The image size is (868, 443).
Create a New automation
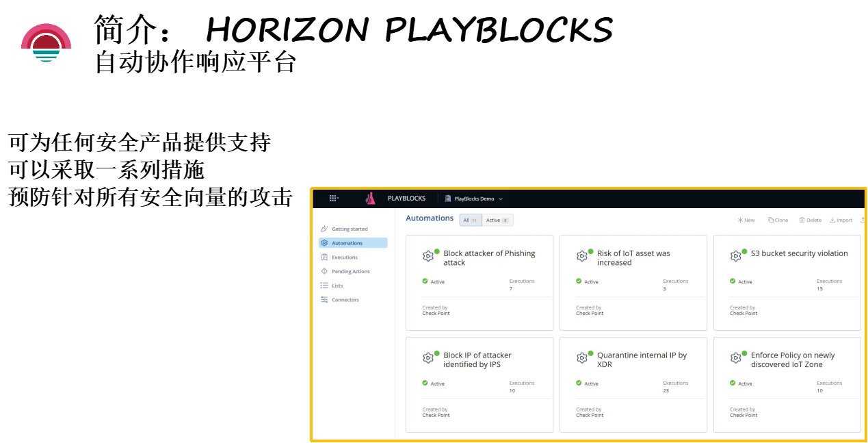(x=746, y=220)
